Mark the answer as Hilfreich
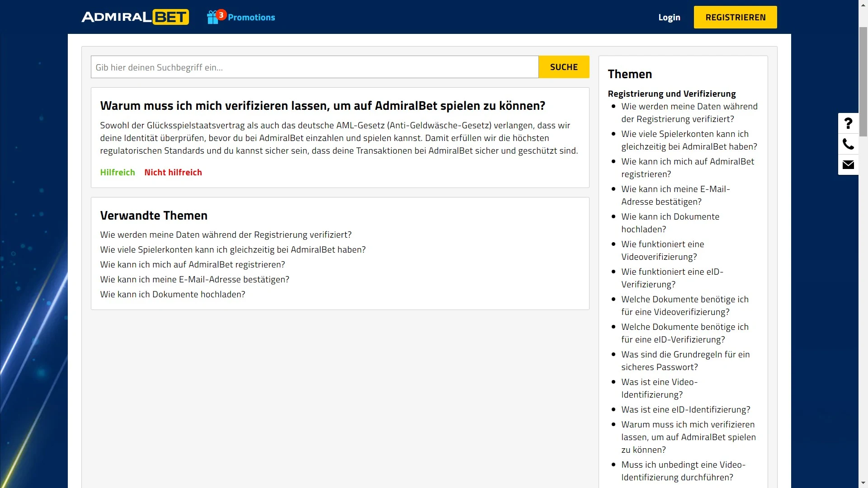 (118, 172)
